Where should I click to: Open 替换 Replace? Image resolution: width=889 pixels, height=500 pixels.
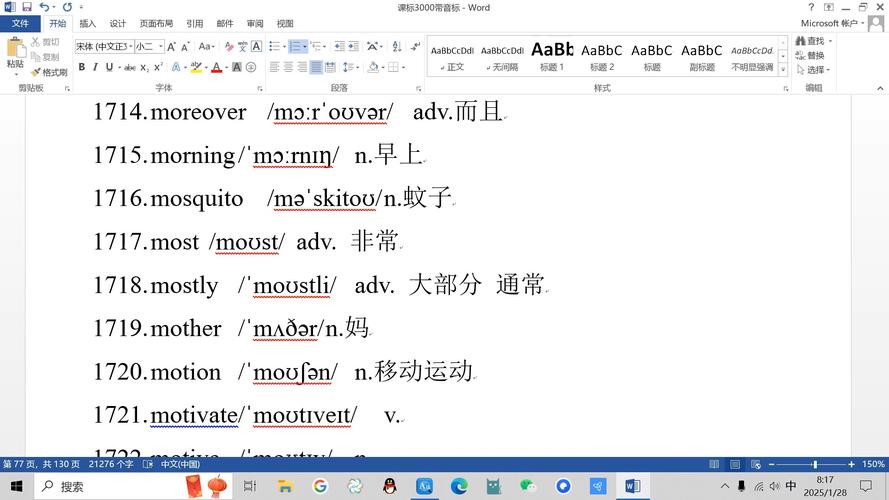tap(810, 56)
